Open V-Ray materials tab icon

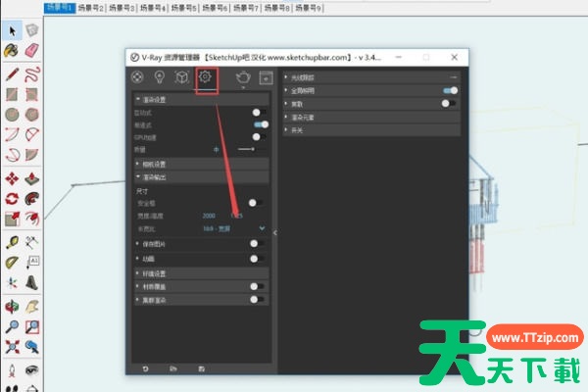point(137,77)
